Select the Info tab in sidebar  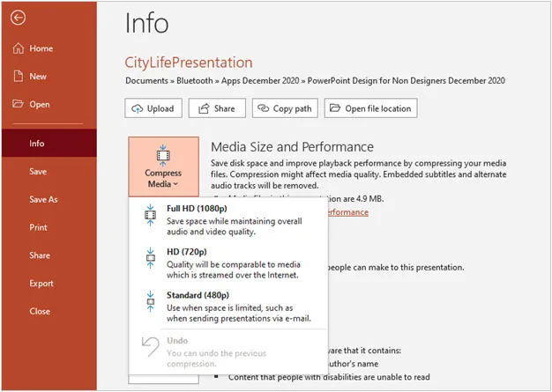pos(49,143)
